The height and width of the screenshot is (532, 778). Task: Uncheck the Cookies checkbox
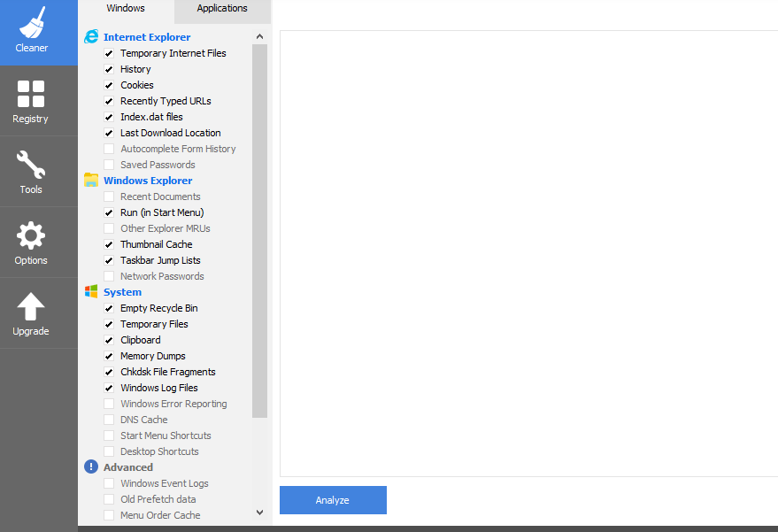109,85
